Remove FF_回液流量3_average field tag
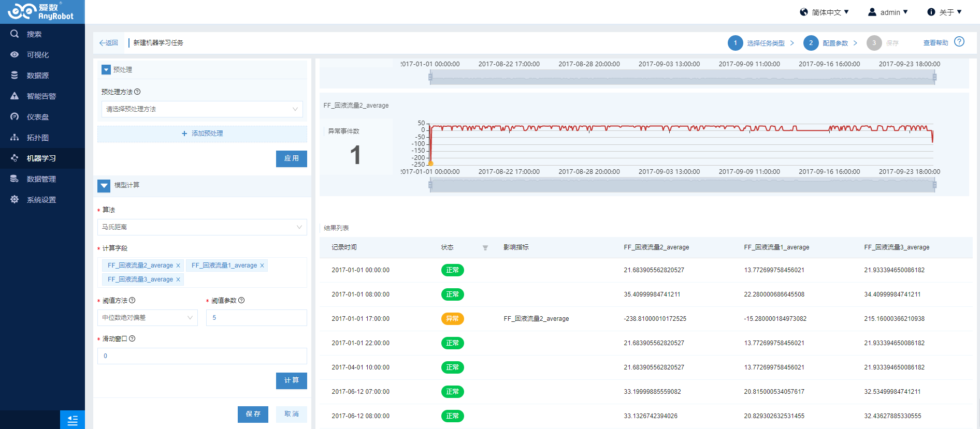The height and width of the screenshot is (429, 980). coord(178,279)
